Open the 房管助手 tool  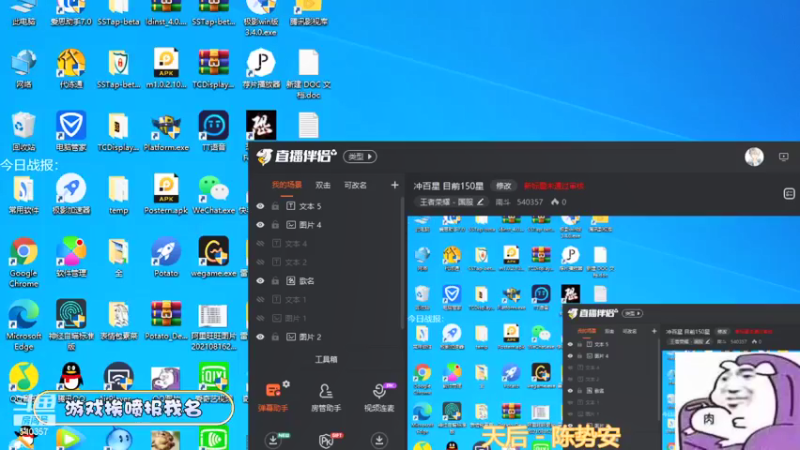(326, 397)
